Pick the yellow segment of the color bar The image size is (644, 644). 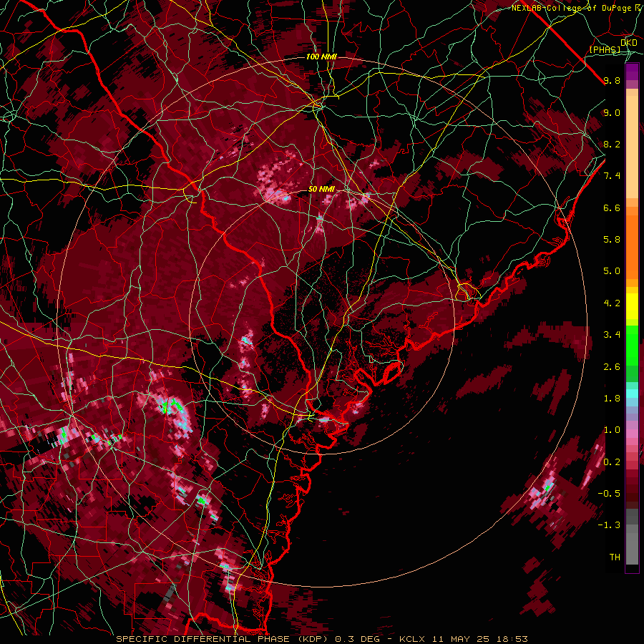pos(632,306)
